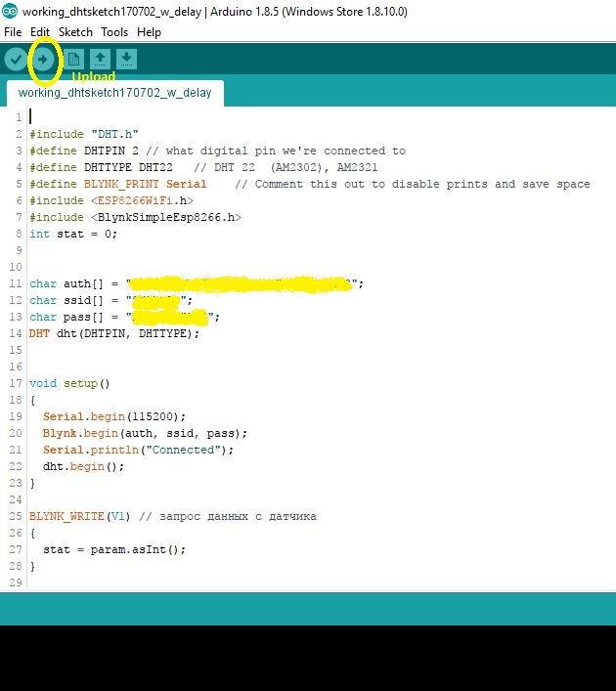Click 'Blynk.begin(auth, ssid, pass);' line
Image resolution: width=616 pixels, height=691 pixels.
(145, 433)
